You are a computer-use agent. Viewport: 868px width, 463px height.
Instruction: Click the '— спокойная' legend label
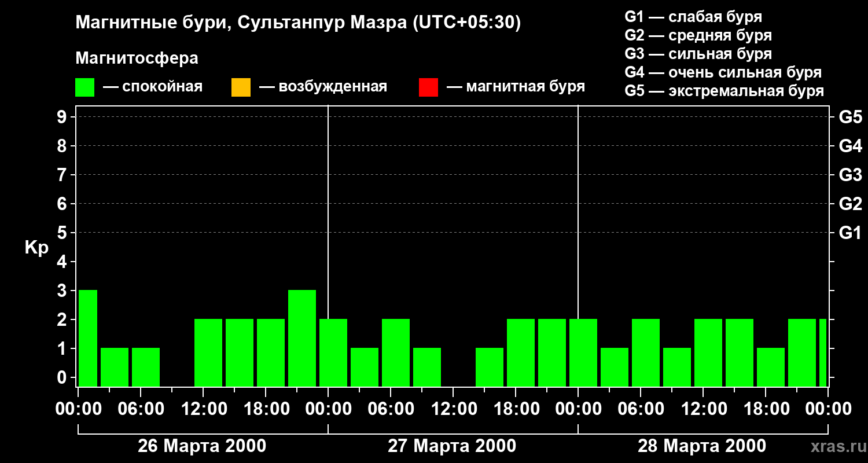[153, 87]
